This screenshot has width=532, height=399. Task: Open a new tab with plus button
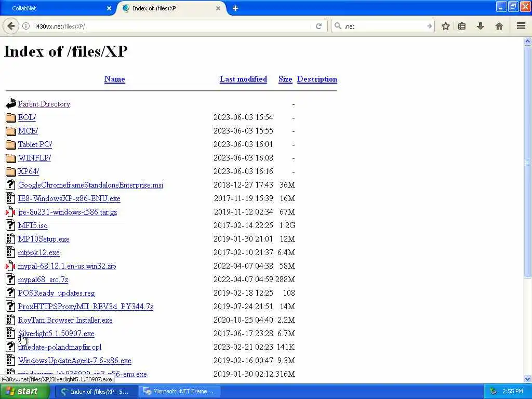pos(235,8)
